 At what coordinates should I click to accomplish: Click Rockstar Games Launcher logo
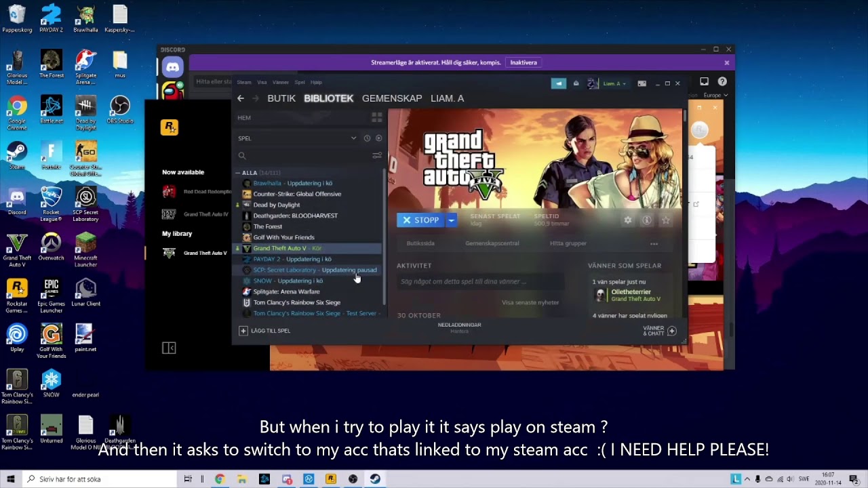coord(170,127)
